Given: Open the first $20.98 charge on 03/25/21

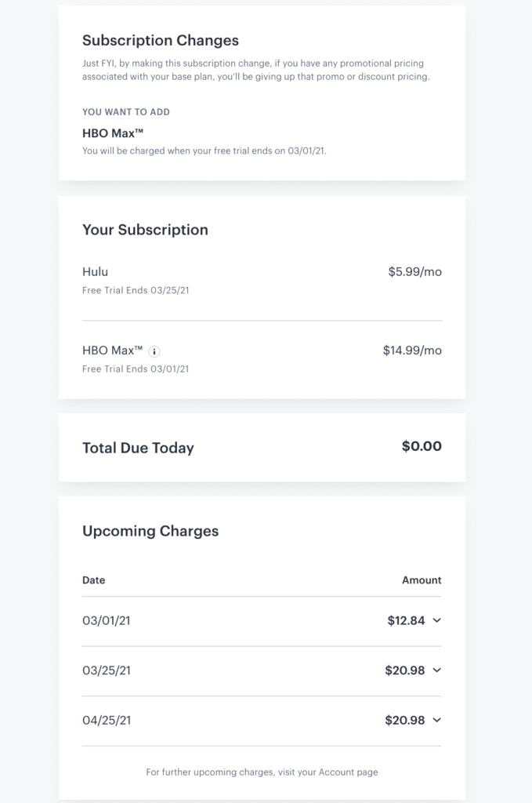Looking at the screenshot, I should tap(404, 670).
